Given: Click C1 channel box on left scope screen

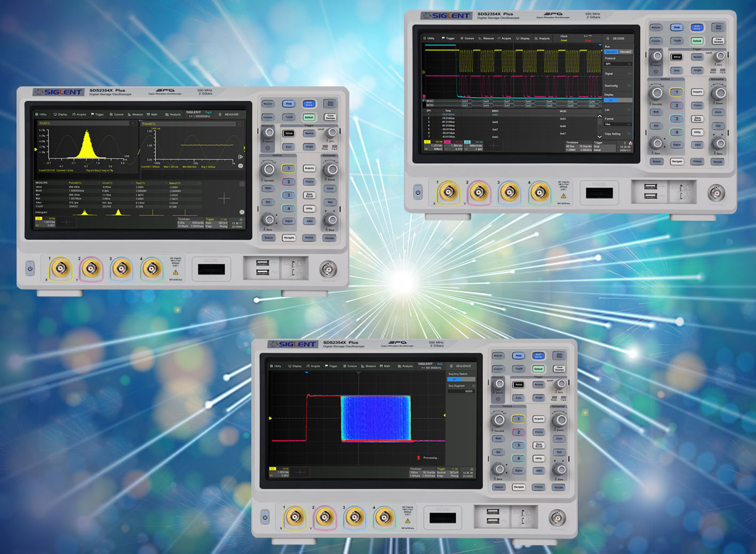Looking at the screenshot, I should (45, 222).
